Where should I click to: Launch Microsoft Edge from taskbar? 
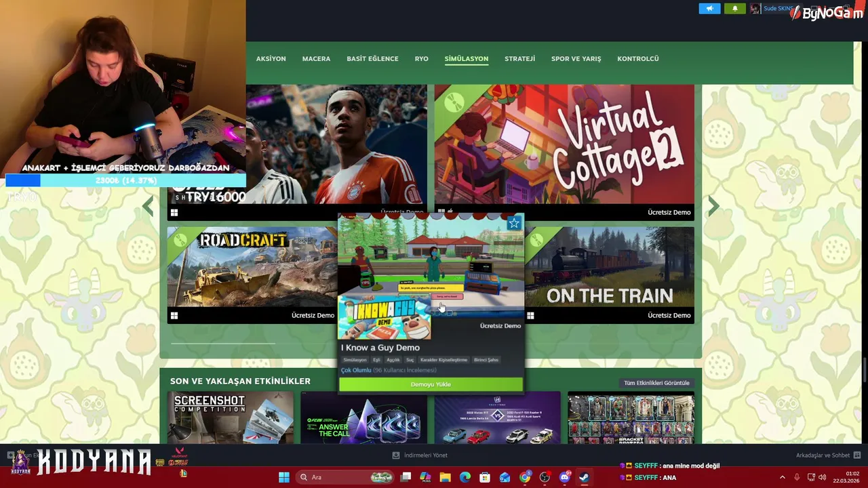pyautogui.click(x=465, y=477)
